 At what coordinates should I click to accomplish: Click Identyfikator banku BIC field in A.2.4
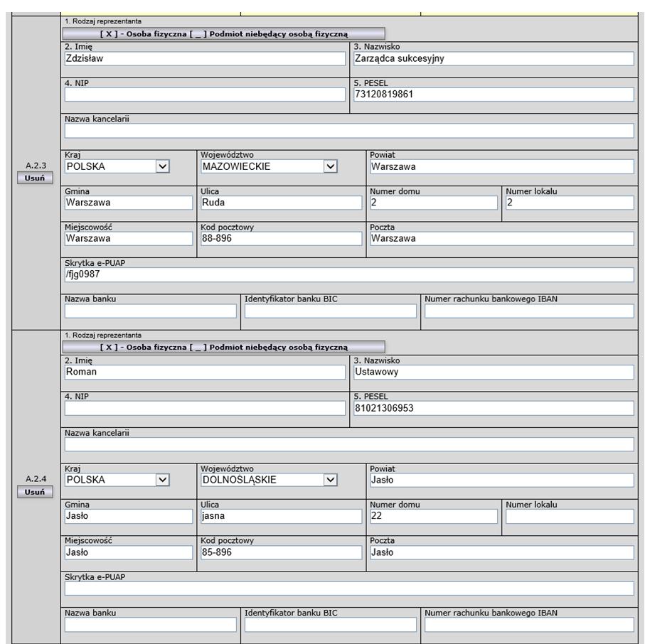pos(331,625)
